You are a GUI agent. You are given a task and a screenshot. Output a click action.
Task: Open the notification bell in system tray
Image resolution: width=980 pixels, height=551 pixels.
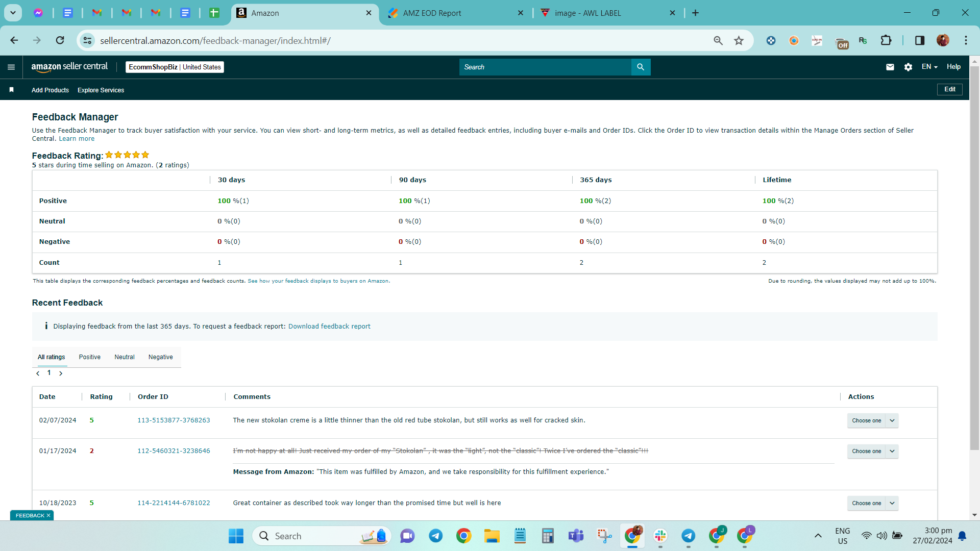(962, 536)
